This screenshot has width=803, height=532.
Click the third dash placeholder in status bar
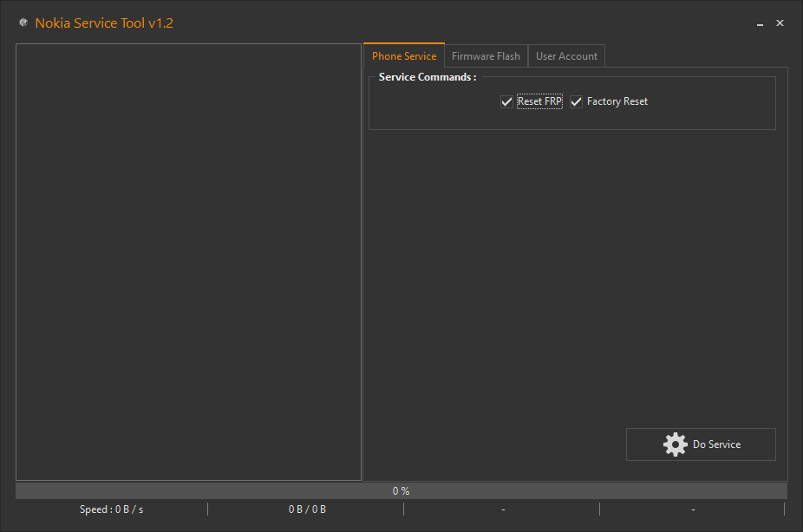502,509
